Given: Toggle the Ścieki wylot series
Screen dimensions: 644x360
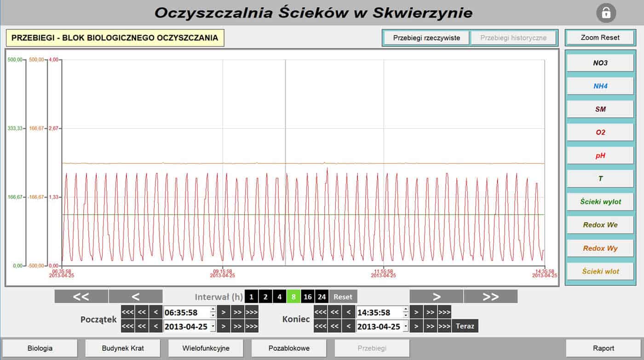Looking at the screenshot, I should (600, 202).
